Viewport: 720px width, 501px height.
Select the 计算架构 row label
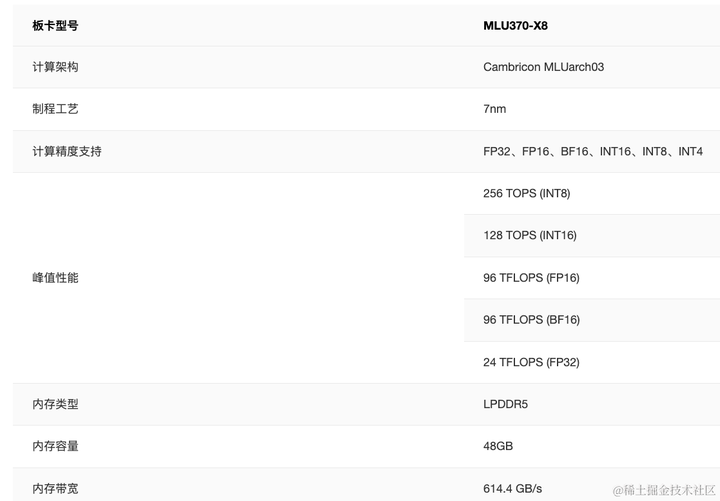[x=55, y=67]
